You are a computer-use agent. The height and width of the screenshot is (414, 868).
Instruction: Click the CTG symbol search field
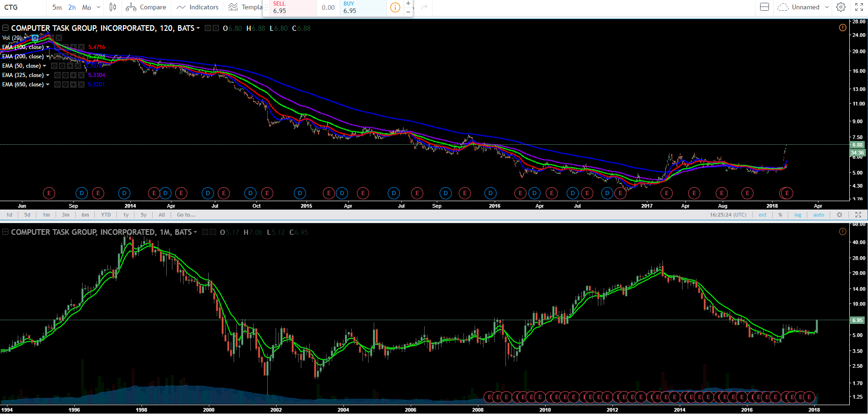pos(23,7)
